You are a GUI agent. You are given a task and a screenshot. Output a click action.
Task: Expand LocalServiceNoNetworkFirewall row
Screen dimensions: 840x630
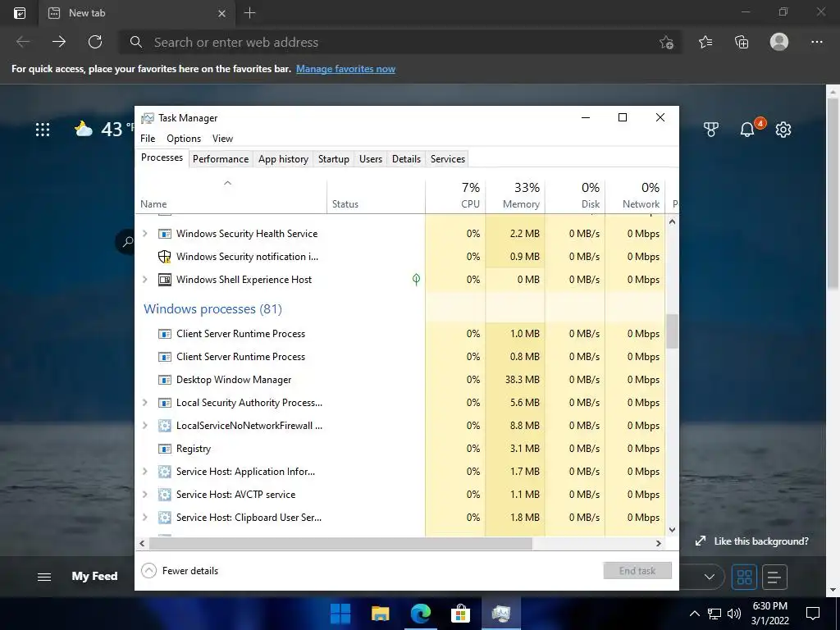[x=144, y=426]
